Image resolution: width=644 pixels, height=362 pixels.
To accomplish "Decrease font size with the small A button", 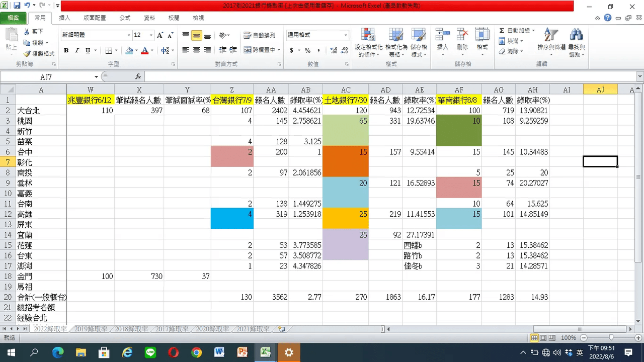I will pyautogui.click(x=171, y=35).
